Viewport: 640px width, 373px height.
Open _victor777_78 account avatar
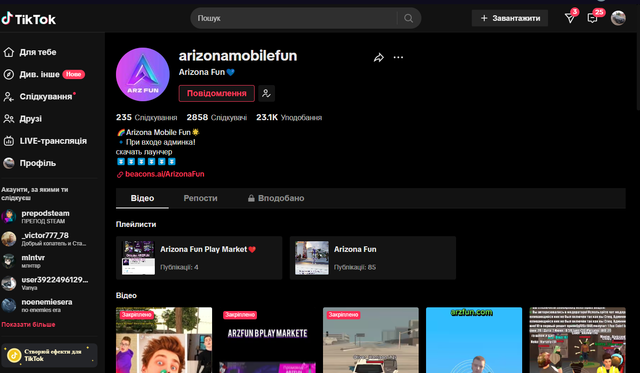[x=9, y=239]
